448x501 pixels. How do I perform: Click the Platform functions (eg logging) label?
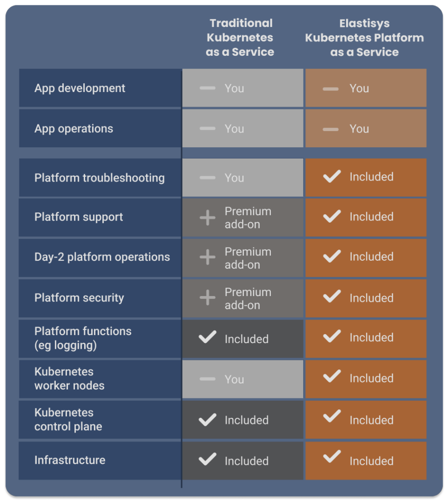click(83, 338)
